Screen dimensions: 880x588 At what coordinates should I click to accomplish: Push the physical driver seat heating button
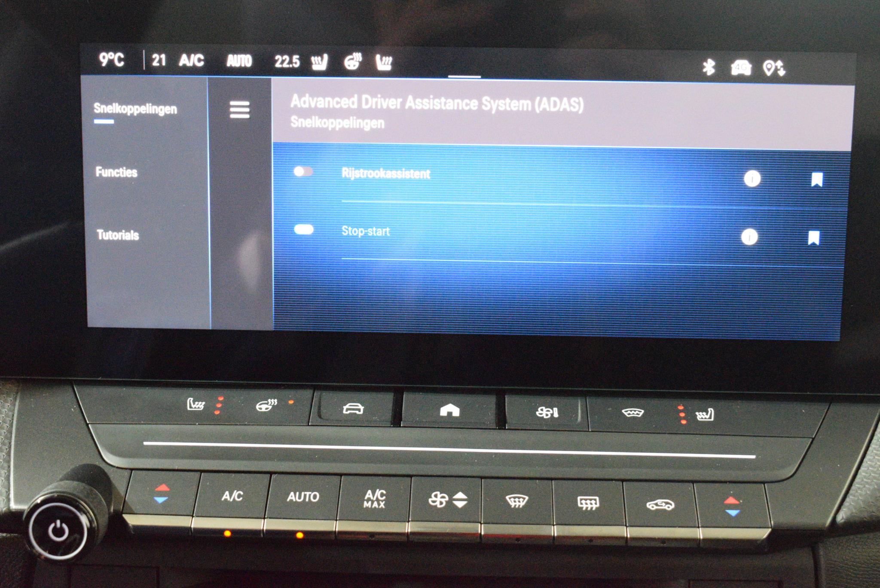pyautogui.click(x=196, y=404)
